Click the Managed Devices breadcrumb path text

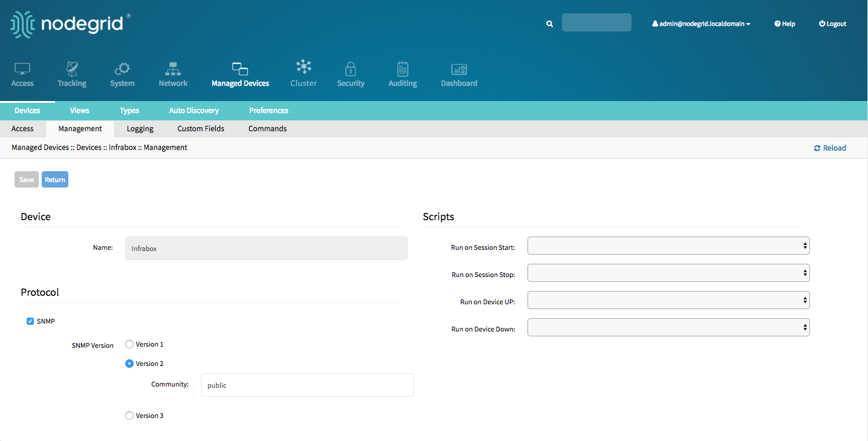tap(99, 148)
